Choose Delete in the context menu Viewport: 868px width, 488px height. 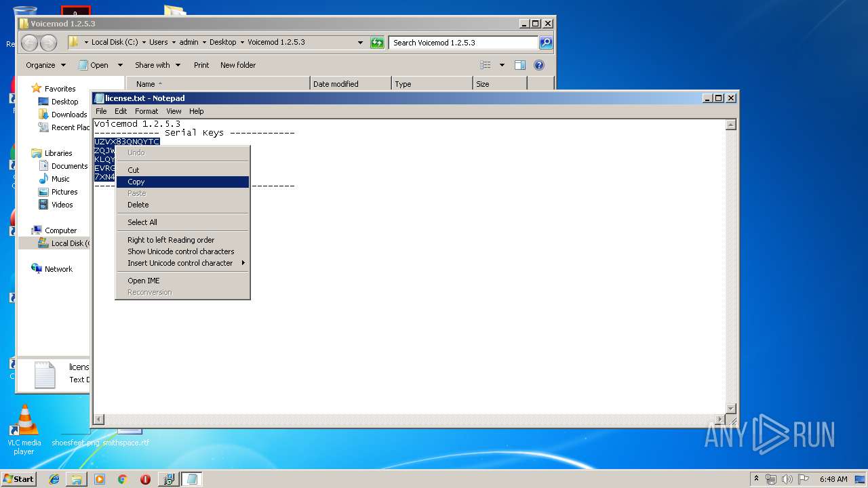(x=182, y=205)
